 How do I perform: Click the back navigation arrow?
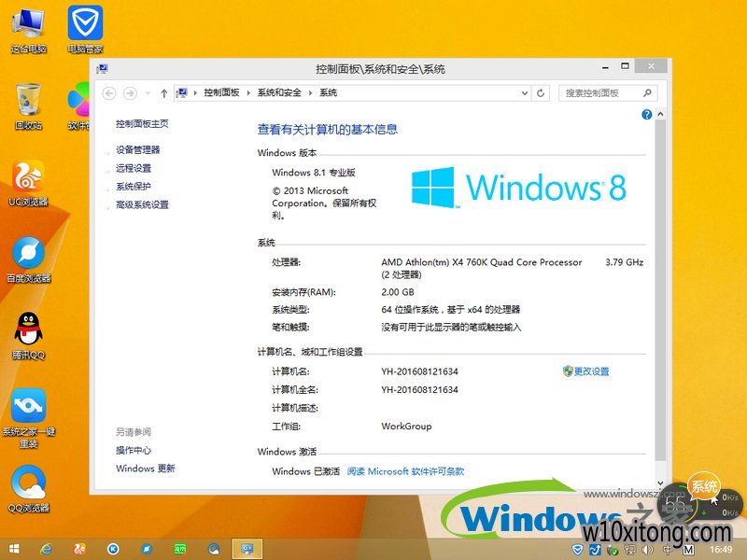tap(109, 93)
